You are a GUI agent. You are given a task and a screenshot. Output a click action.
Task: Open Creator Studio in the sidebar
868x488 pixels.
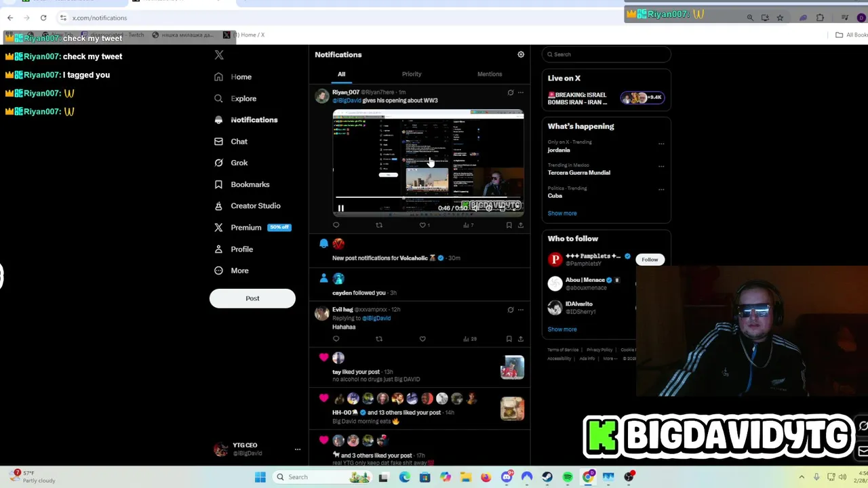click(x=247, y=206)
